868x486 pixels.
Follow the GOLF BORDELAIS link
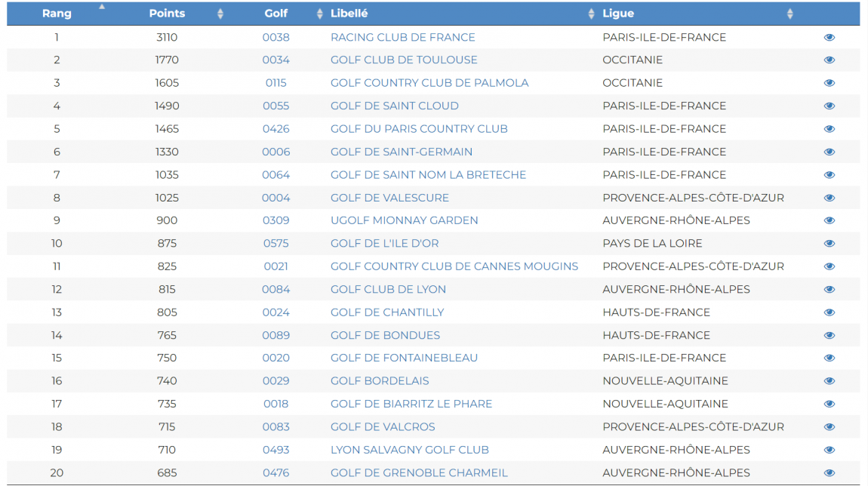pos(380,381)
